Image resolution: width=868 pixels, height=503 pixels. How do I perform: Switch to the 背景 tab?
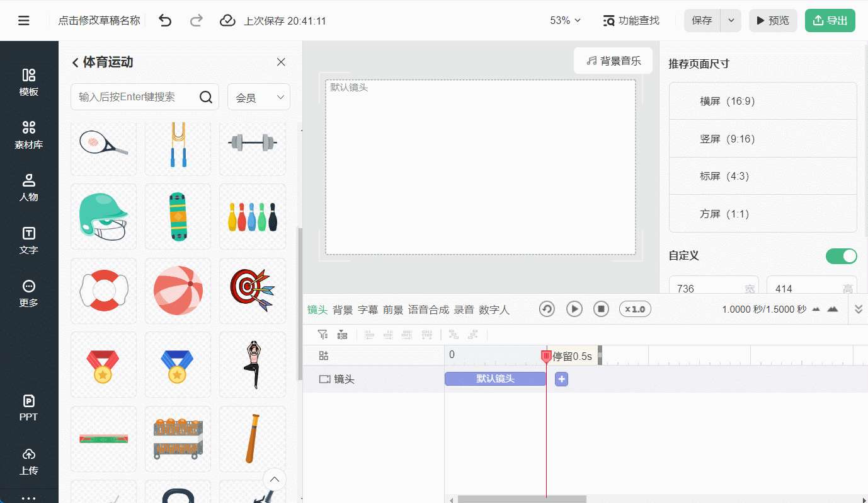[343, 309]
